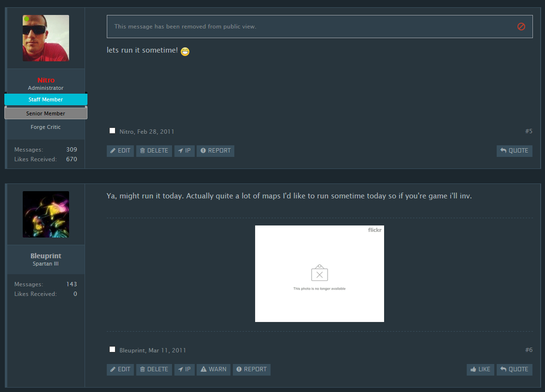Click the removed-message prohibition icon
The image size is (545, 392).
point(521,27)
